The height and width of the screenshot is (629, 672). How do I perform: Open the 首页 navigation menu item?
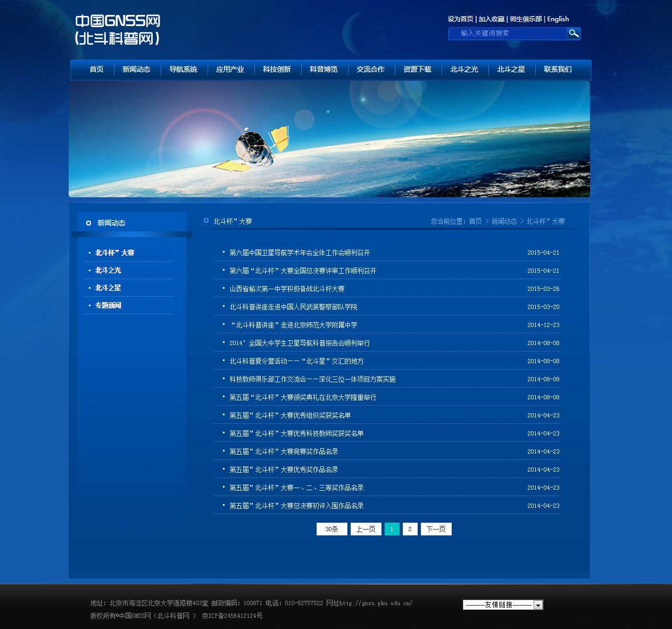tap(96, 70)
